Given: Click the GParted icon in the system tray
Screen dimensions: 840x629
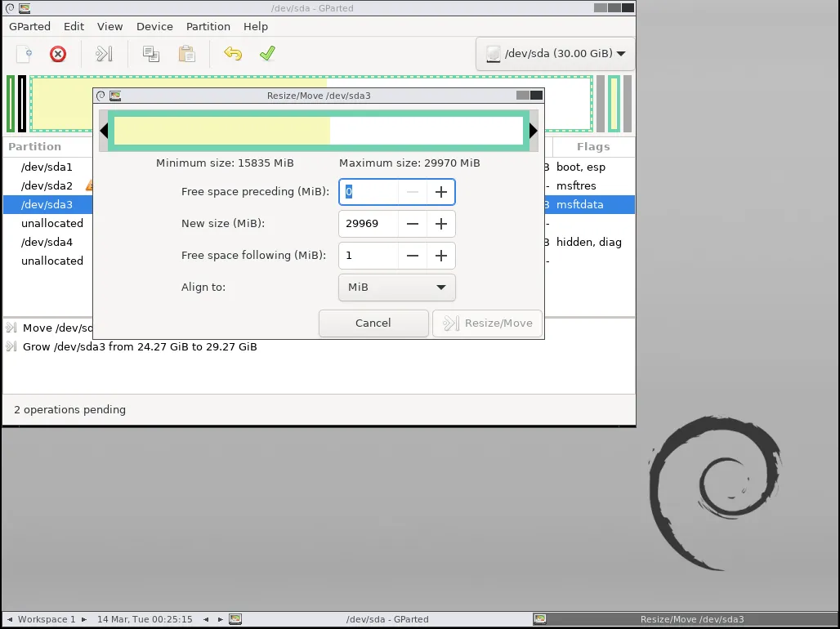Looking at the screenshot, I should click(x=235, y=619).
